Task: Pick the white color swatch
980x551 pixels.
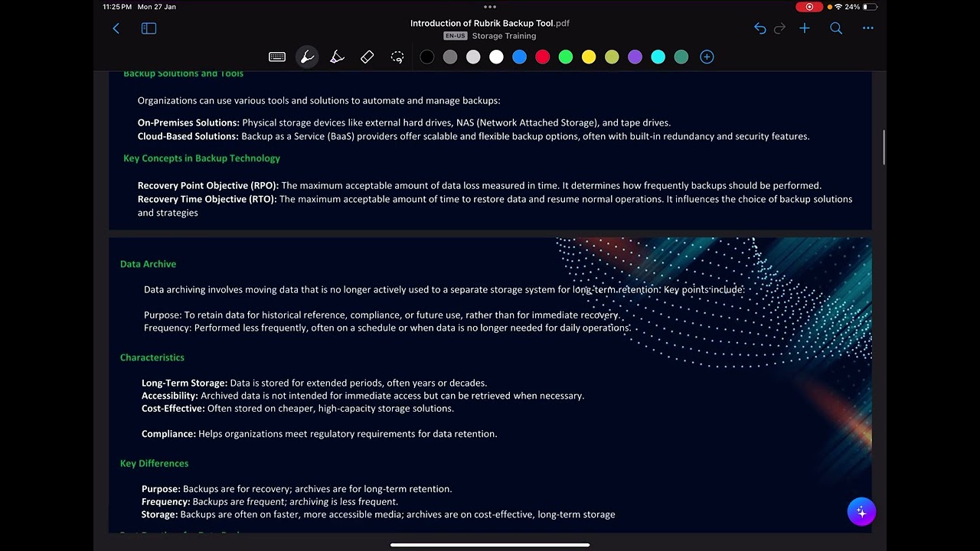Action: point(496,57)
